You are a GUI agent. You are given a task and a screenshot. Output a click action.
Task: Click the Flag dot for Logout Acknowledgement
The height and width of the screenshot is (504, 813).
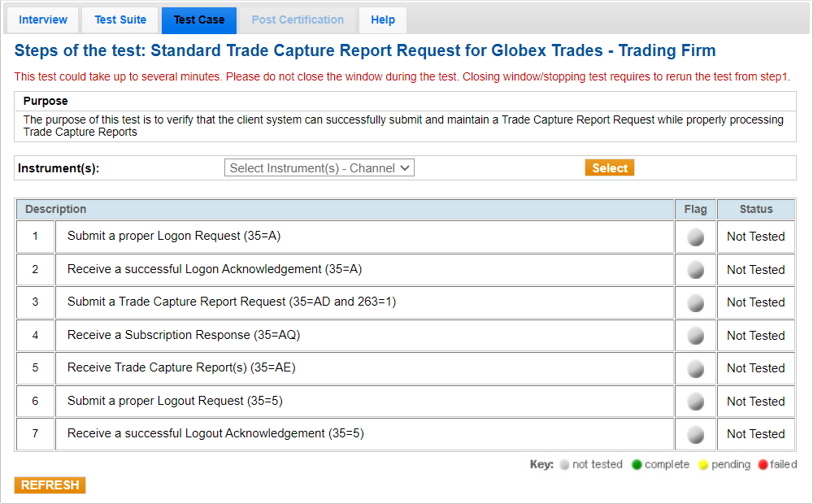(696, 433)
